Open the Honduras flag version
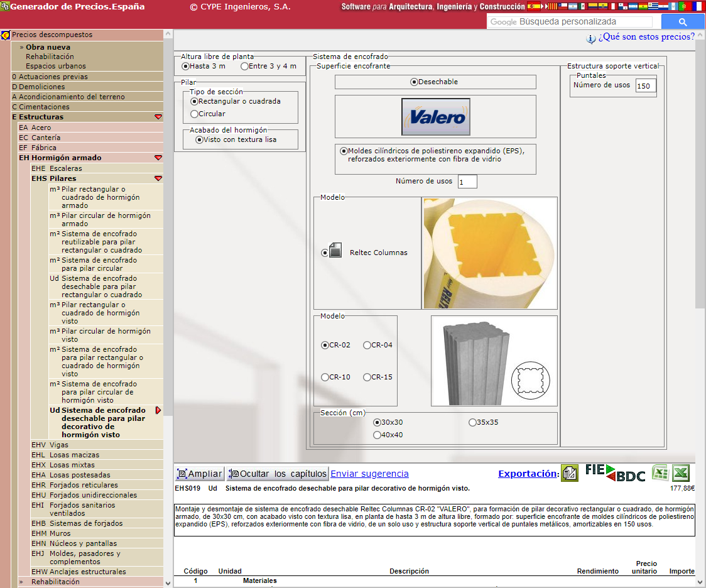 [633, 6]
